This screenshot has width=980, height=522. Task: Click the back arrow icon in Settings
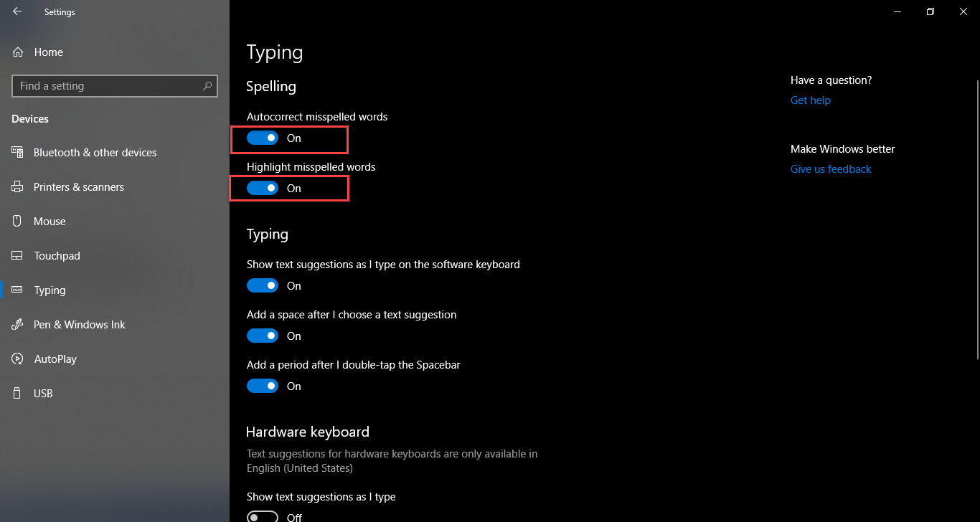[17, 11]
